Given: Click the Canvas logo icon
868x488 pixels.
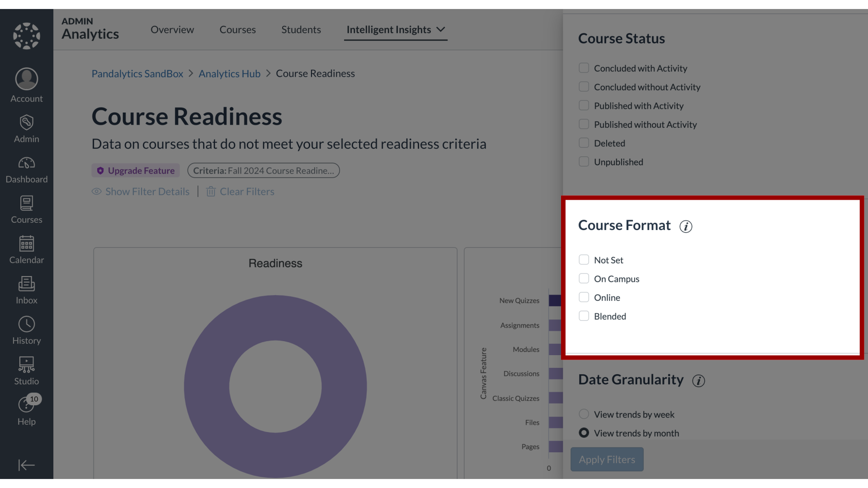Looking at the screenshot, I should [x=26, y=36].
